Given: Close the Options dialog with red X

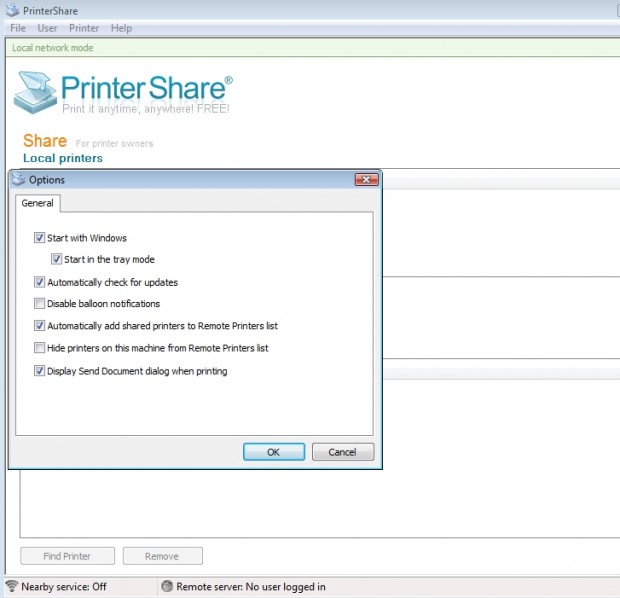Looking at the screenshot, I should 367,180.
